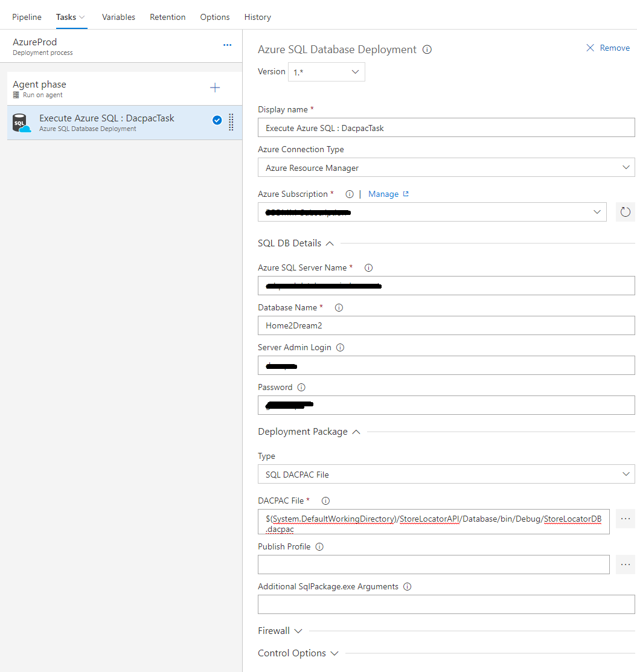Switch to the Variables tab
The width and height of the screenshot is (637, 672).
tap(118, 17)
